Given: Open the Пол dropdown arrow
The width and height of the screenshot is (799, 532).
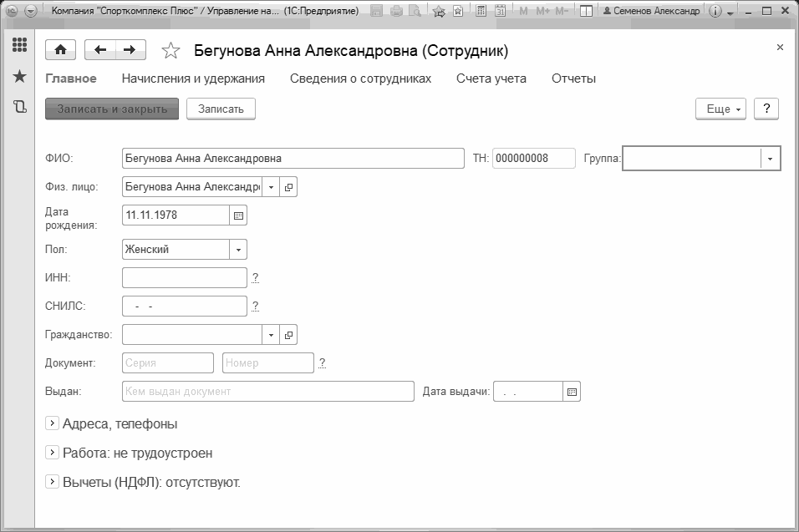Looking at the screenshot, I should (238, 250).
